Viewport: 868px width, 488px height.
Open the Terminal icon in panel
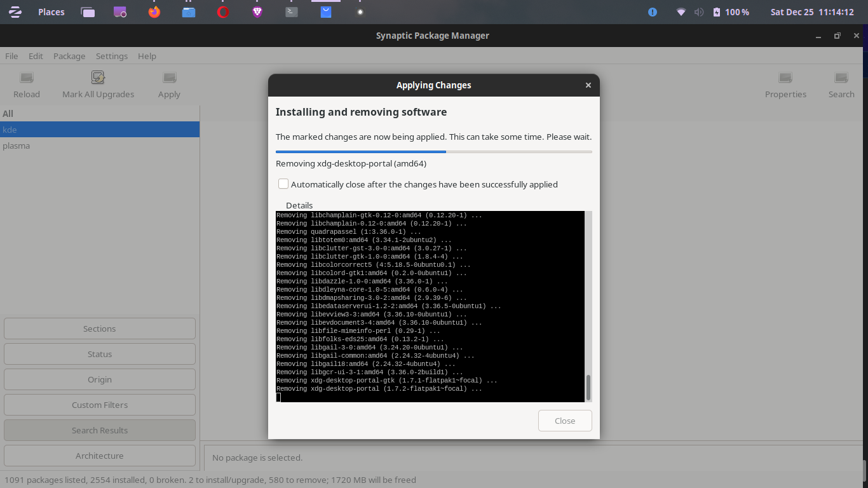coord(292,12)
